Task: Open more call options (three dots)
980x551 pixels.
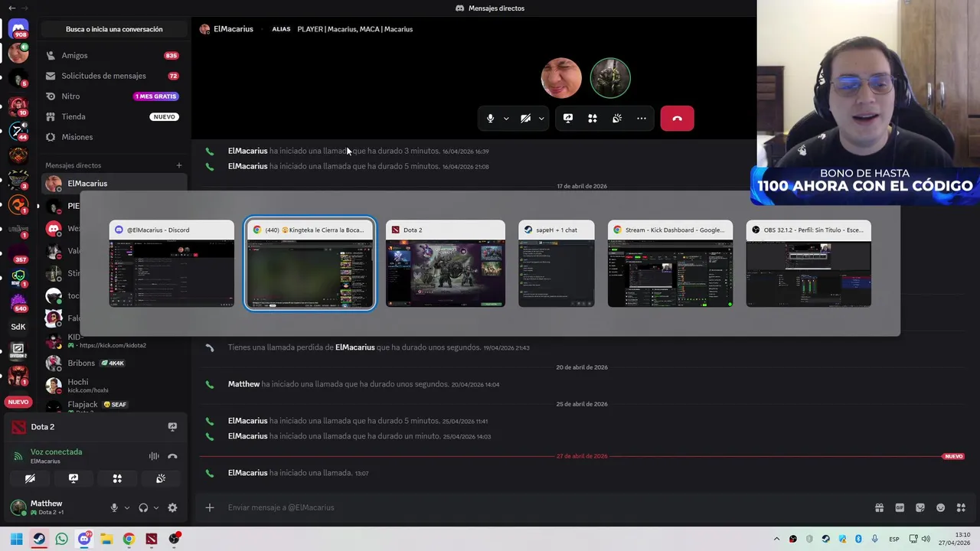Action: (642, 119)
